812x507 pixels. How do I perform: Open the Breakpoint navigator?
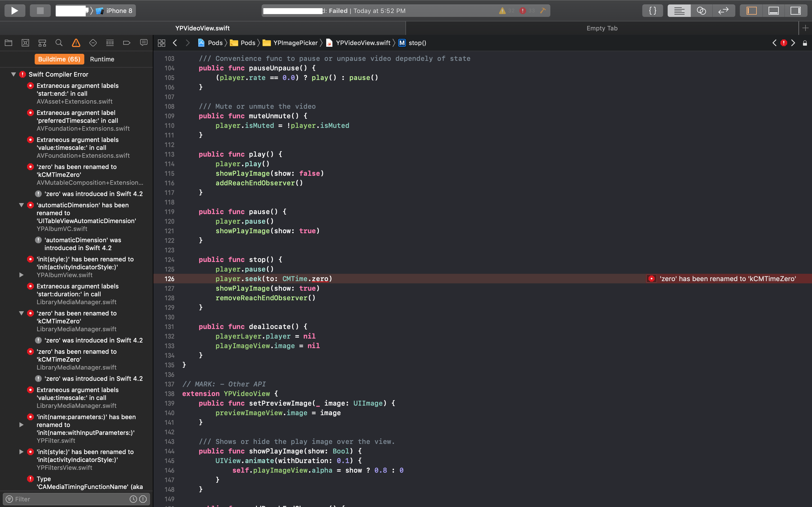click(x=127, y=43)
